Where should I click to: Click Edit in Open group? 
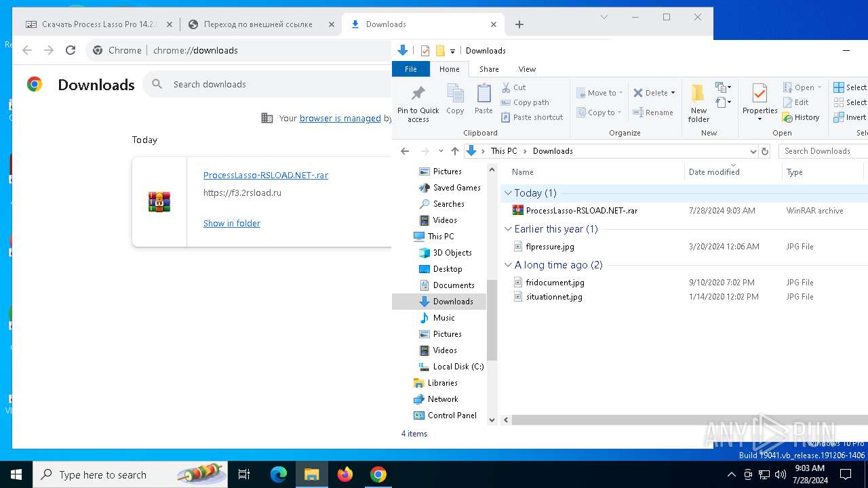(x=796, y=102)
